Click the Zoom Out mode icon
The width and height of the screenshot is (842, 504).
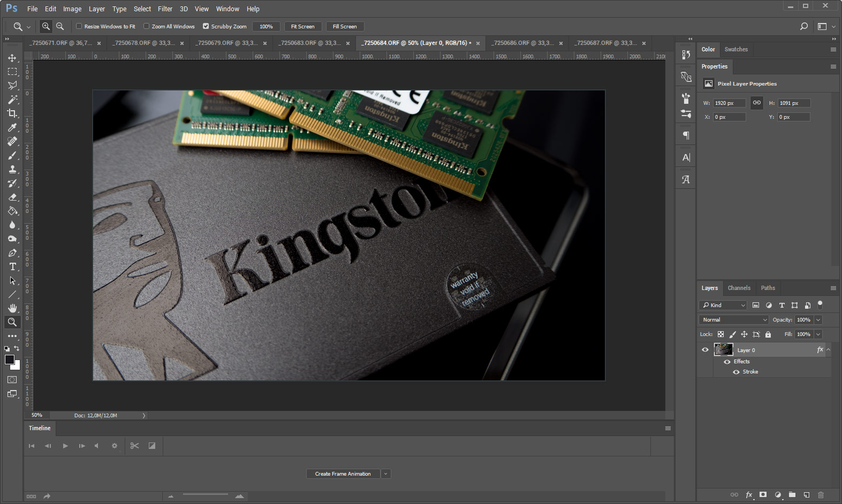tap(60, 26)
